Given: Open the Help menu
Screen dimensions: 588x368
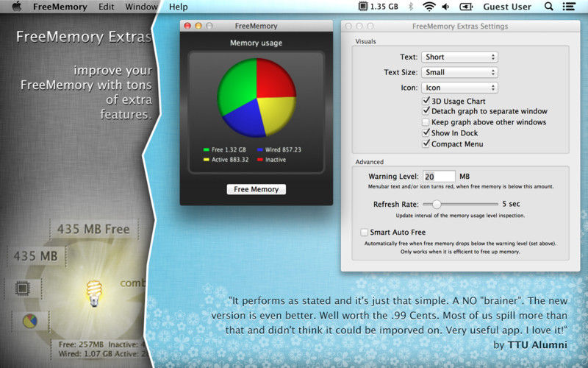Looking at the screenshot, I should point(178,7).
